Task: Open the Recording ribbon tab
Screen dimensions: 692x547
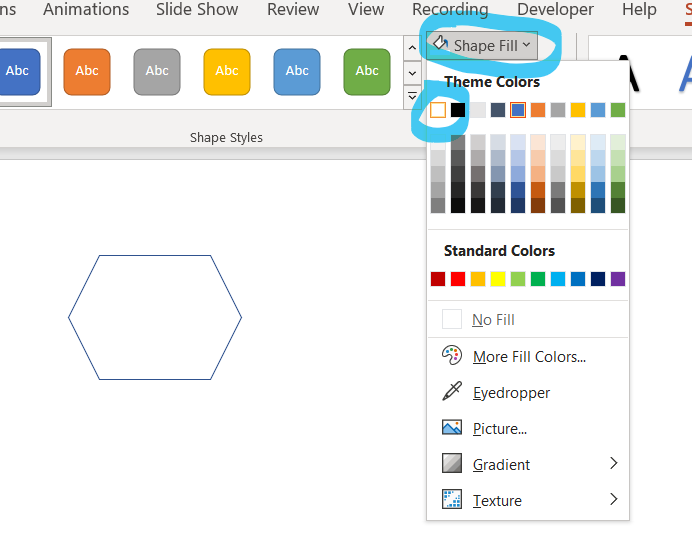Action: pyautogui.click(x=450, y=10)
